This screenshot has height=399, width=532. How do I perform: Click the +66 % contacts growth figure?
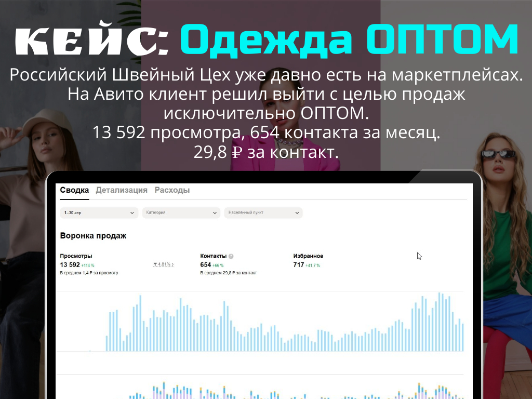(218, 265)
